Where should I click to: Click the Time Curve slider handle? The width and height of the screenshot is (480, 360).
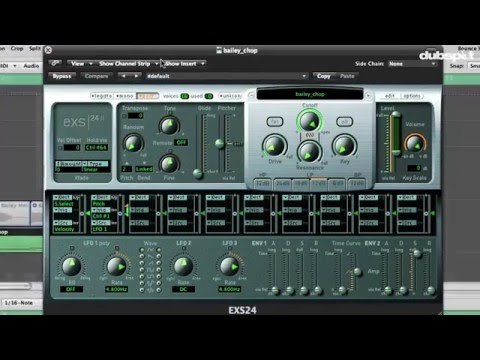pyautogui.click(x=357, y=272)
